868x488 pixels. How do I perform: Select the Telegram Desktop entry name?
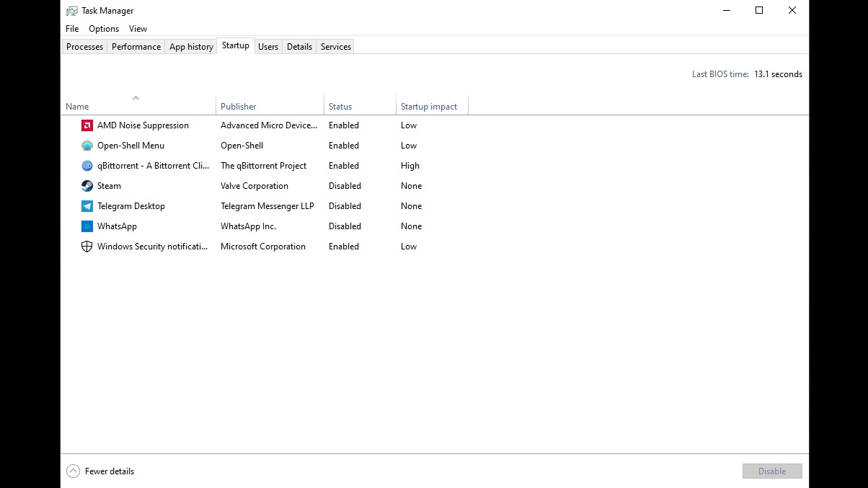click(131, 206)
